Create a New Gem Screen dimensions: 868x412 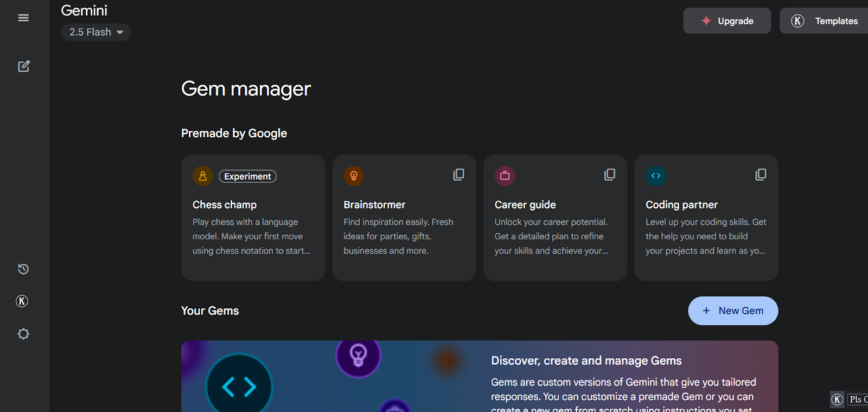coord(733,310)
